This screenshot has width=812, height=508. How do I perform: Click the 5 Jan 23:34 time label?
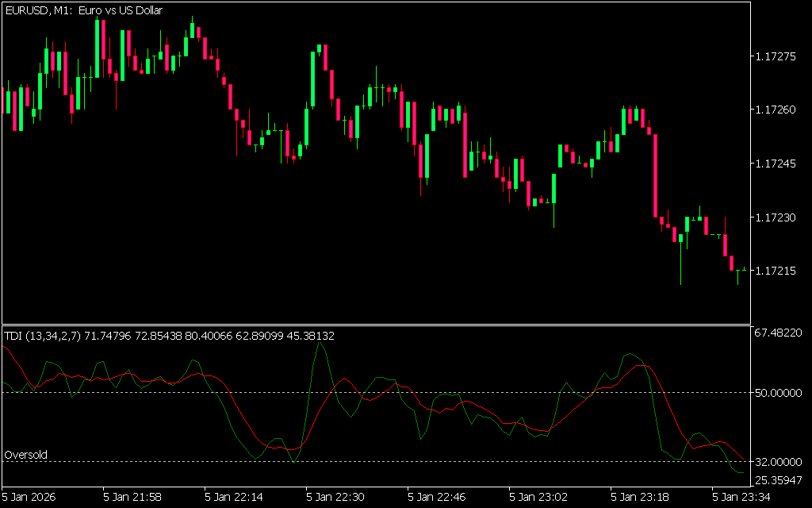pyautogui.click(x=742, y=497)
